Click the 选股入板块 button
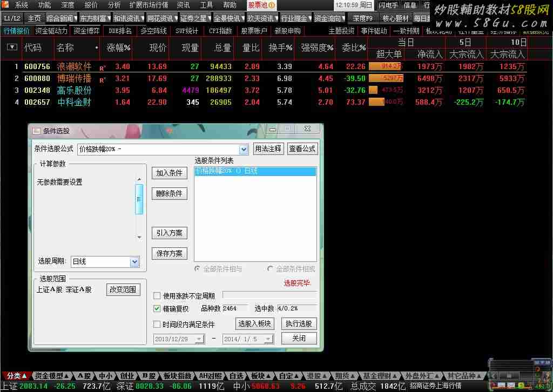The height and width of the screenshot is (392, 553). [x=254, y=323]
